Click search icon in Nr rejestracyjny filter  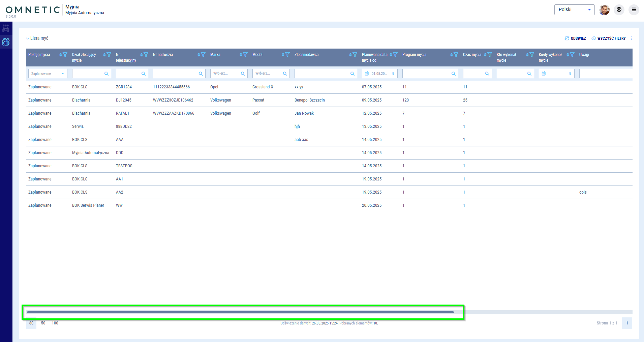[x=143, y=74]
